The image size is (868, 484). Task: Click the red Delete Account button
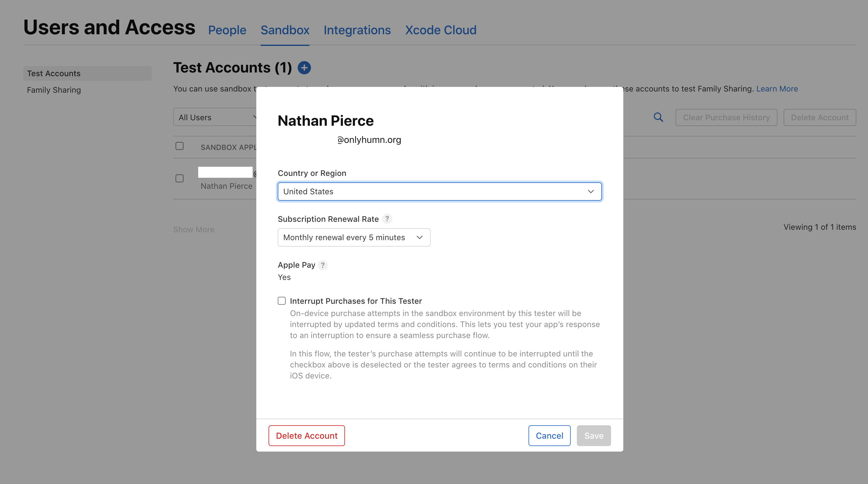pos(306,435)
